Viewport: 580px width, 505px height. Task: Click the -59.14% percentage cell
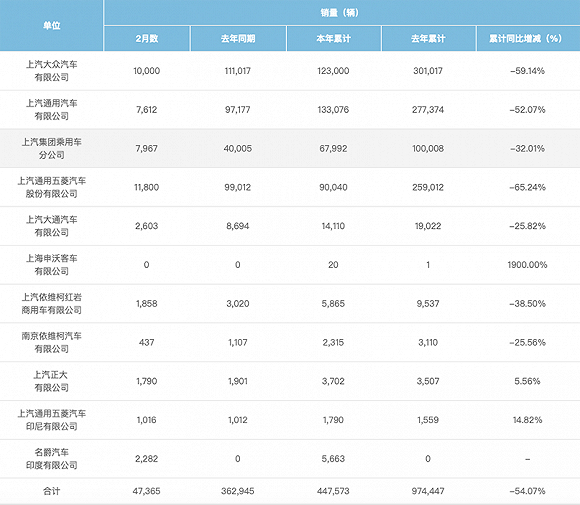[x=527, y=71]
